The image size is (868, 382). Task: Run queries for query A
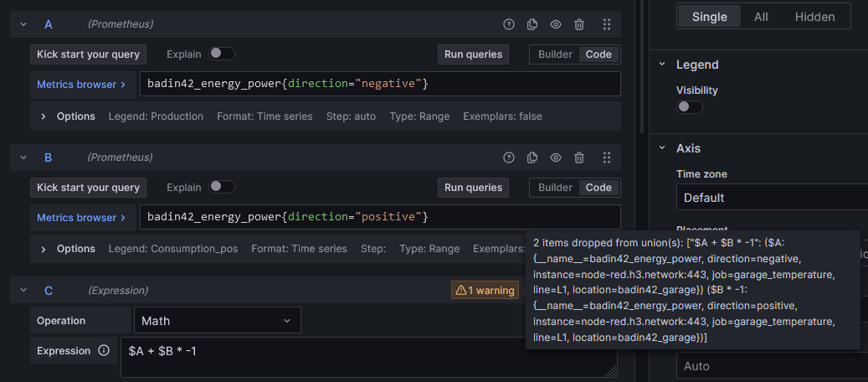(473, 54)
